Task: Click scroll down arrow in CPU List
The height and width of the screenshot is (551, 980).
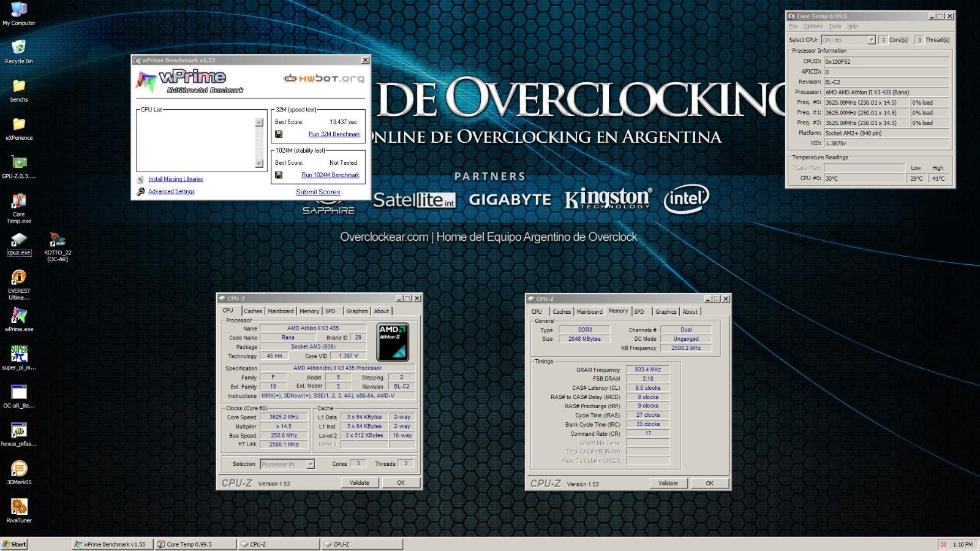Action: coord(259,164)
